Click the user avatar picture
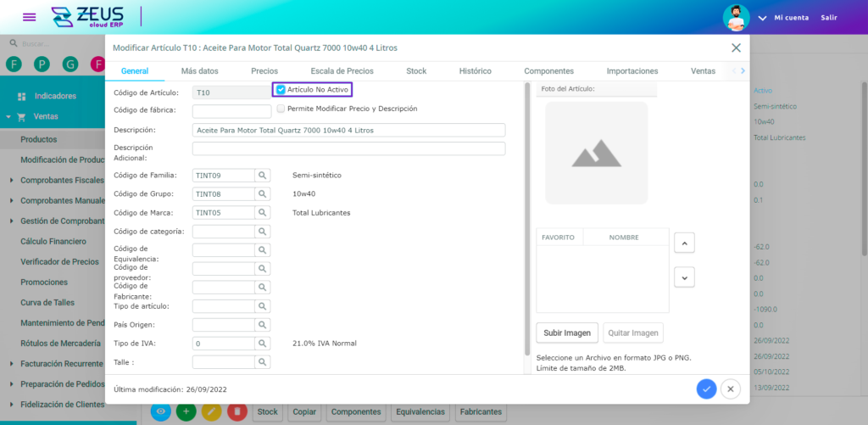This screenshot has height=425, width=868. [737, 18]
